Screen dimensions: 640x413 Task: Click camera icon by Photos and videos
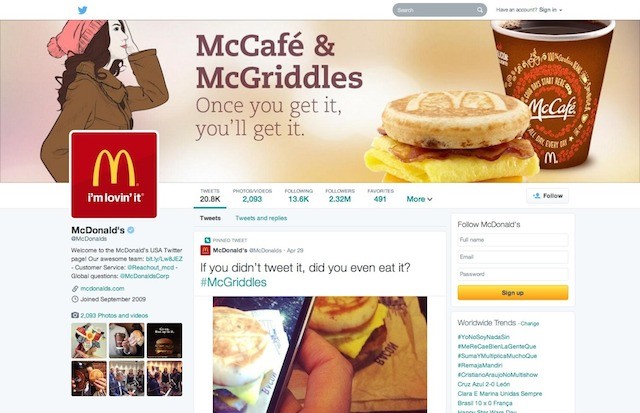(x=75, y=315)
